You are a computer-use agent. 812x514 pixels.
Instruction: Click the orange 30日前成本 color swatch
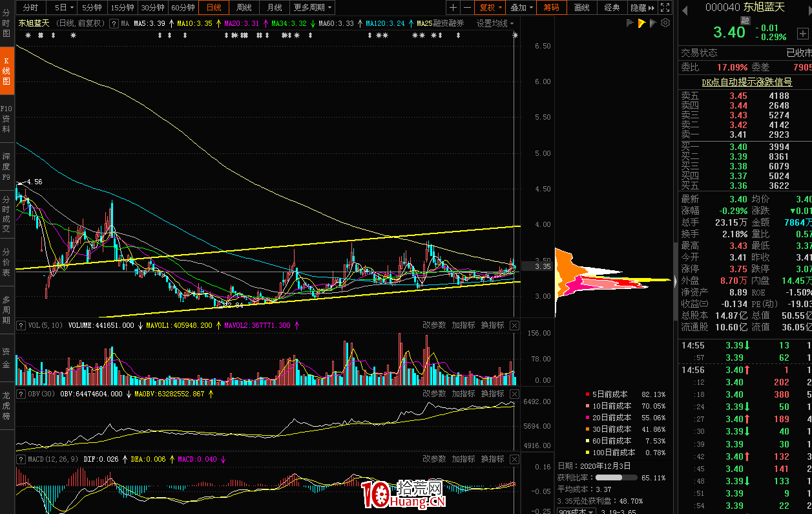[x=587, y=429]
